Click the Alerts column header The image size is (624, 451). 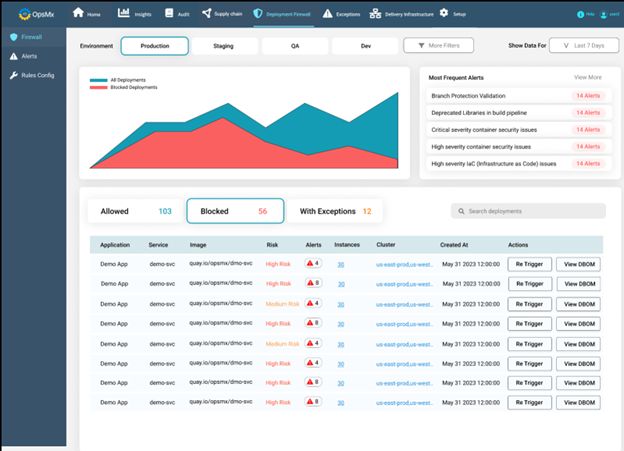point(314,245)
